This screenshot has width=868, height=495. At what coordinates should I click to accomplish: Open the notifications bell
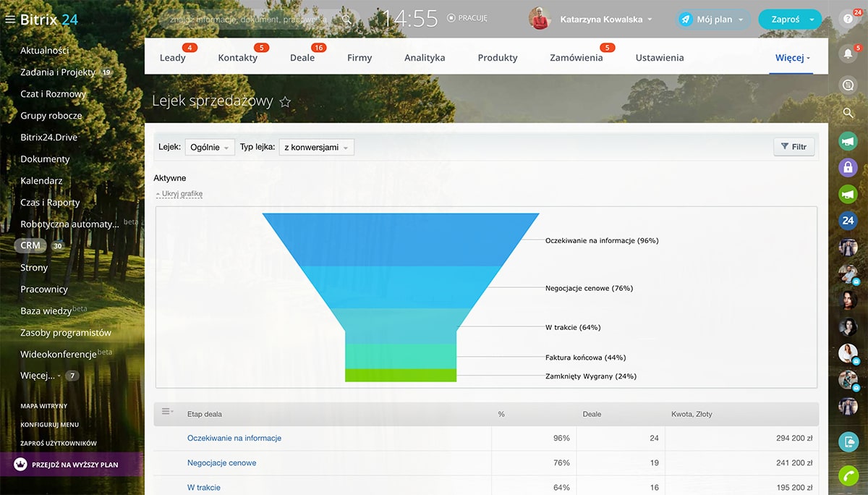(x=848, y=54)
